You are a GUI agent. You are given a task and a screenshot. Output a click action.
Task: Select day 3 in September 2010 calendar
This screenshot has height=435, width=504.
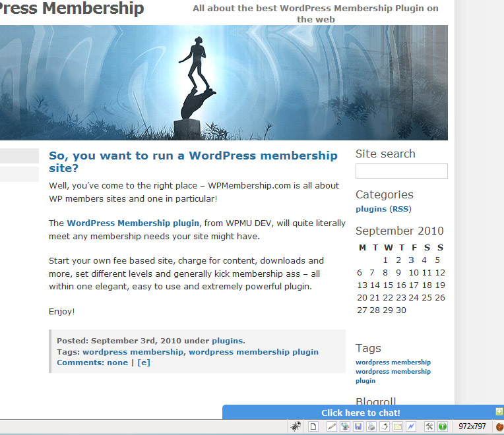[x=411, y=260]
